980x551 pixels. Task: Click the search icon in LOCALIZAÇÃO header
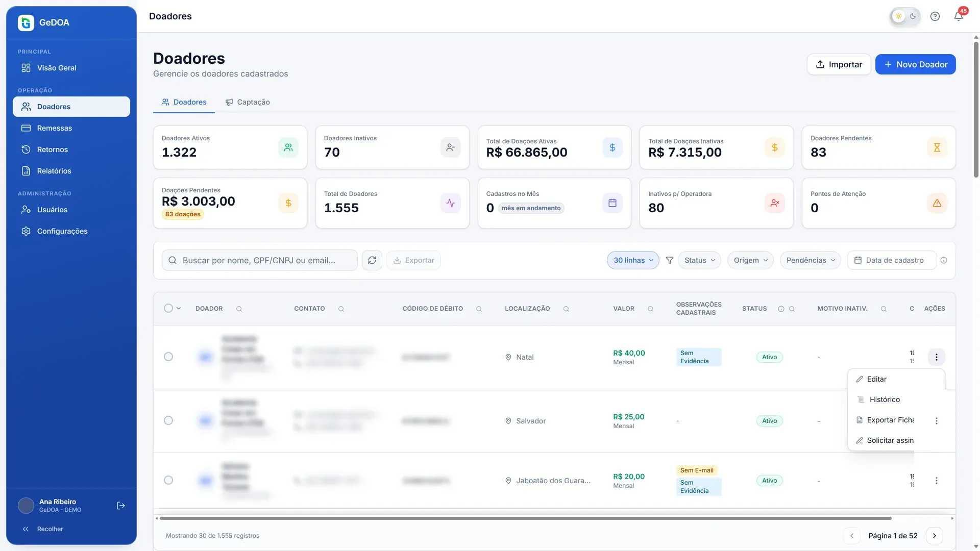click(x=566, y=309)
